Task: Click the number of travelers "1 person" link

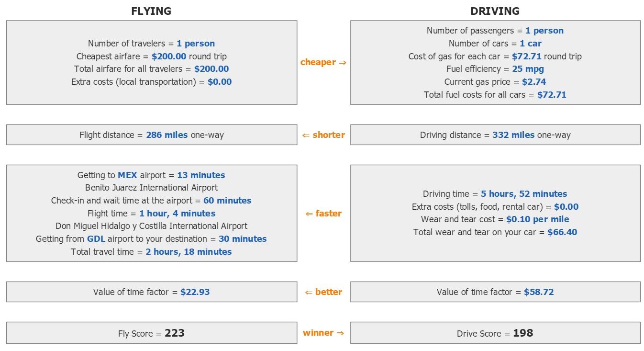Action: [x=196, y=44]
